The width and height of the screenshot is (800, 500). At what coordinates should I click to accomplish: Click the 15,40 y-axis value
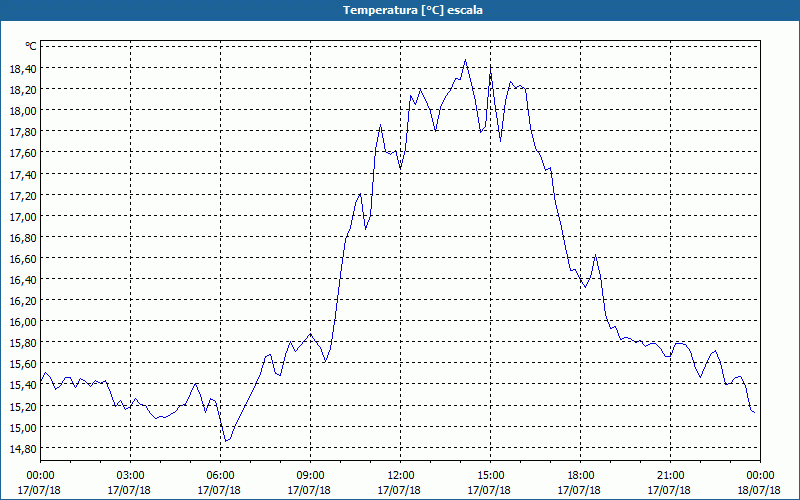23,384
